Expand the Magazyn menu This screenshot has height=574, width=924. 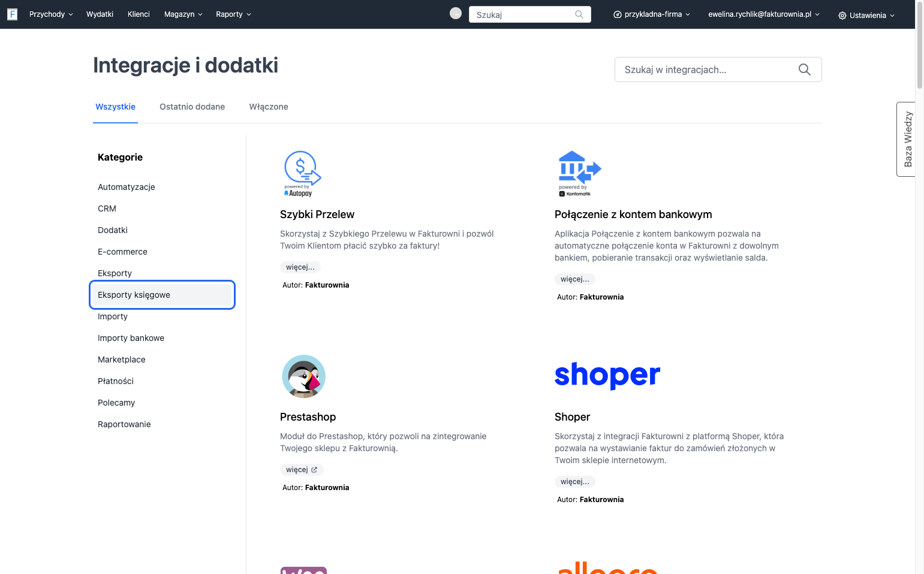coord(183,14)
